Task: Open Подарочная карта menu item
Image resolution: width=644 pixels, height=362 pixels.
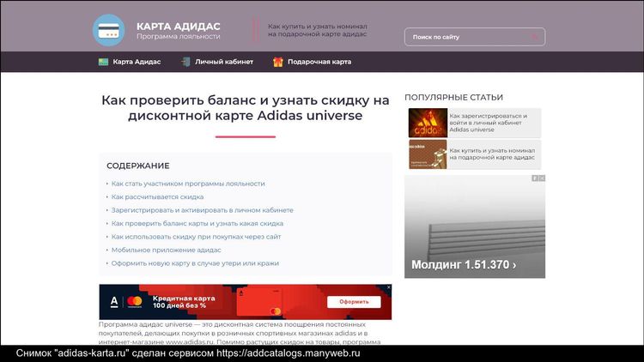Action: (319, 62)
